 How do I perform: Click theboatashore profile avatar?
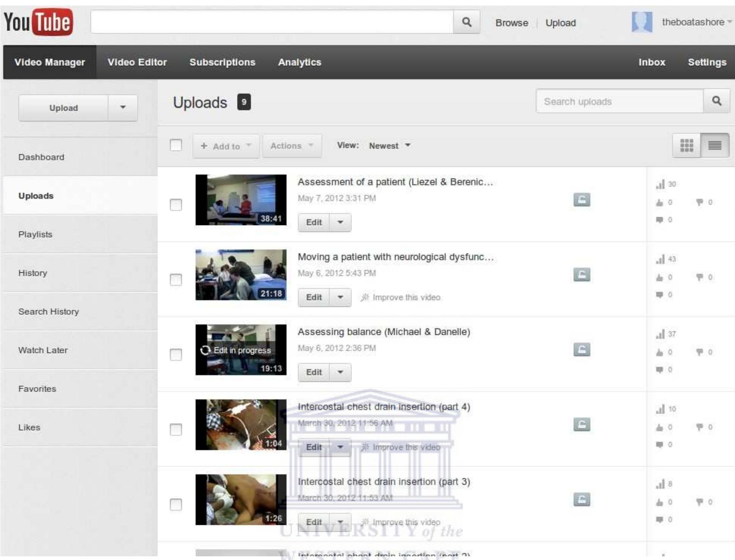[x=642, y=22]
